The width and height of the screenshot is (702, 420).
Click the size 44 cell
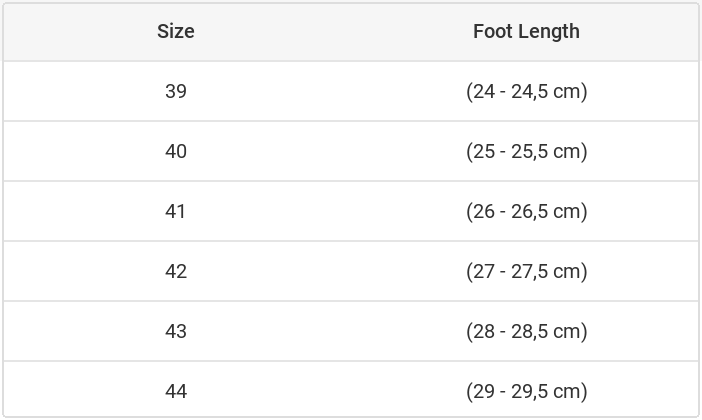click(176, 391)
